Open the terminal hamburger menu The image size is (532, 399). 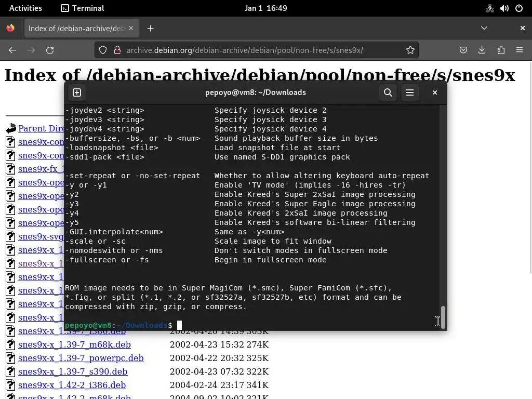(410, 92)
